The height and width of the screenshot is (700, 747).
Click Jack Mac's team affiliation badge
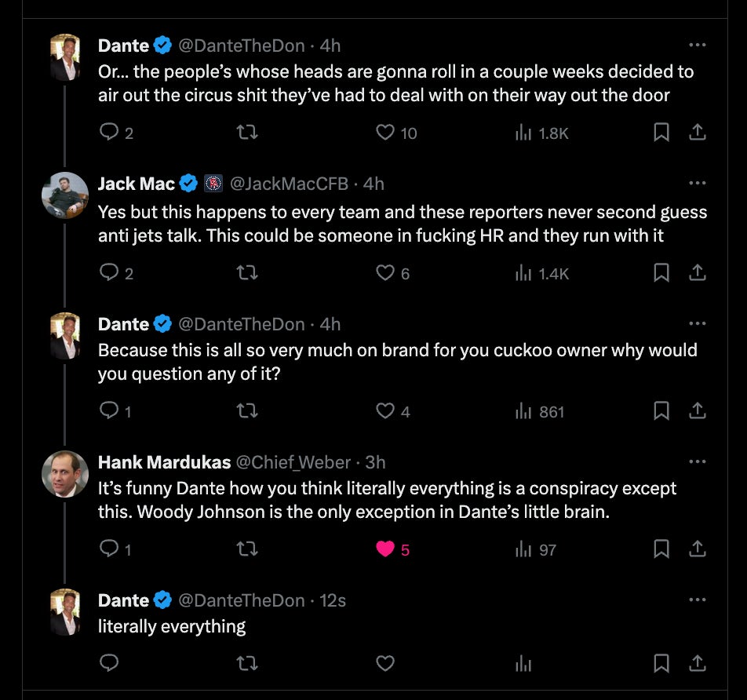(213, 184)
